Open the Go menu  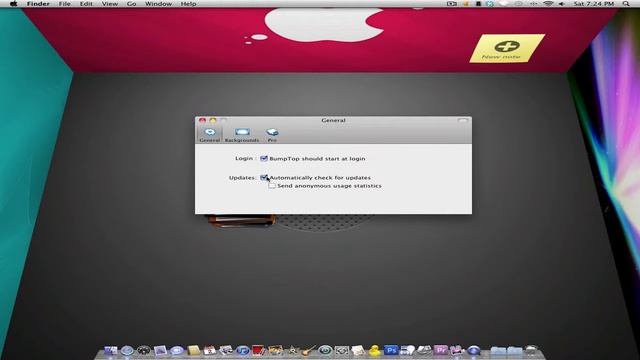pos(131,4)
